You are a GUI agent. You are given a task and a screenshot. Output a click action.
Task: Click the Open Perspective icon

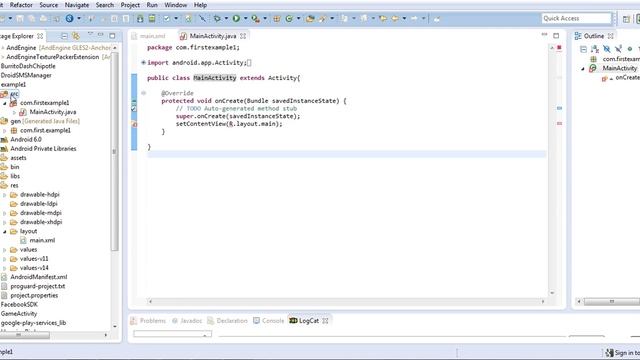point(626,18)
